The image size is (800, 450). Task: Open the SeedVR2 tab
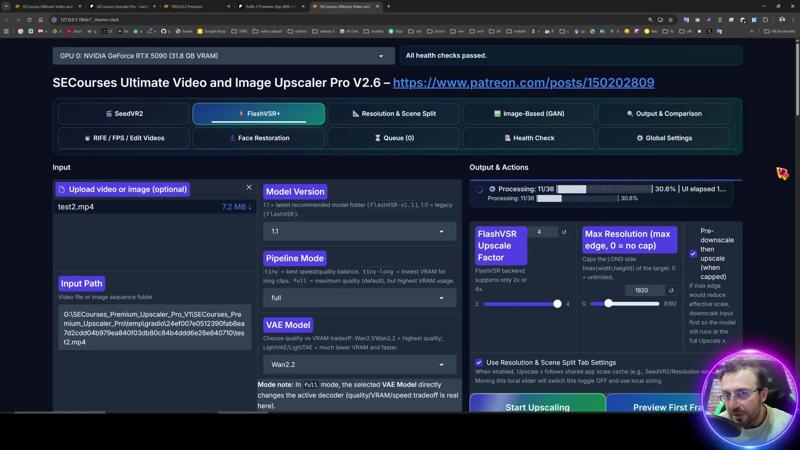[124, 114]
